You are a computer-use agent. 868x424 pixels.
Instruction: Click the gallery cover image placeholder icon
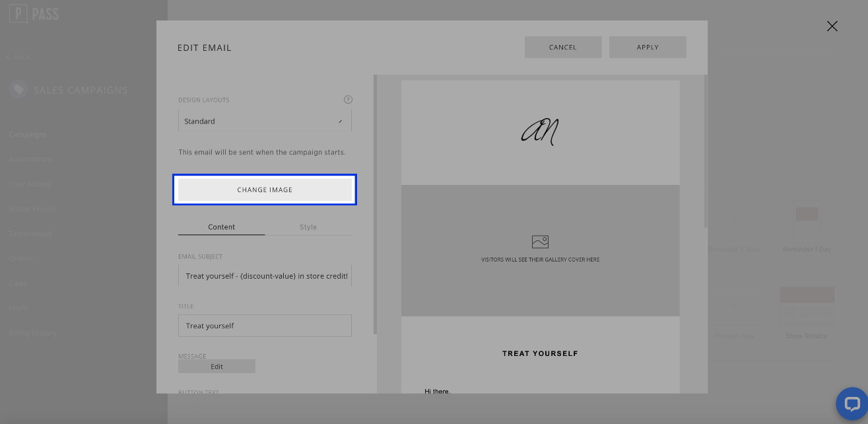[x=540, y=242]
